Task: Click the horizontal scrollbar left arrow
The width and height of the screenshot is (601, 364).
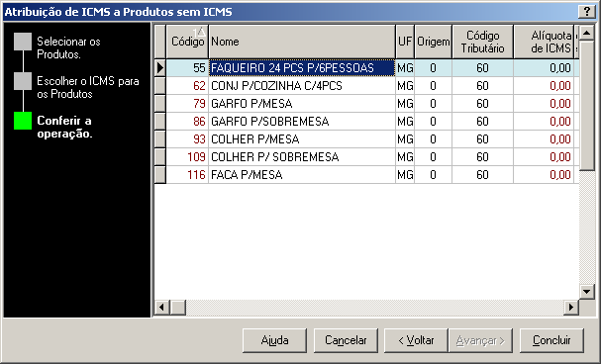Action: click(x=162, y=307)
